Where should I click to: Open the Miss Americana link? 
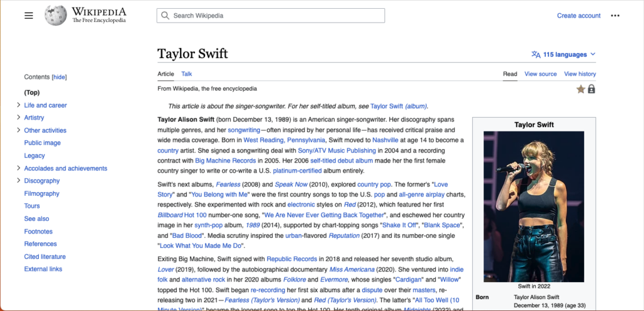pos(352,269)
